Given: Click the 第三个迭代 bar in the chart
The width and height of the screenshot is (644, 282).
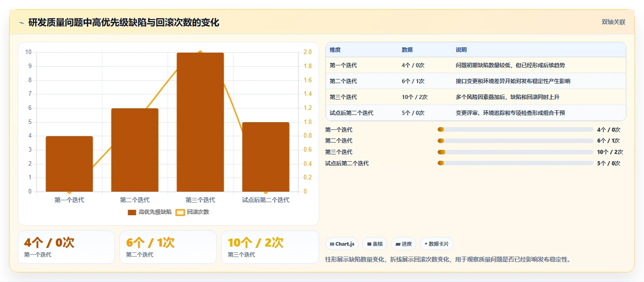Looking at the screenshot, I should pyautogui.click(x=200, y=122).
